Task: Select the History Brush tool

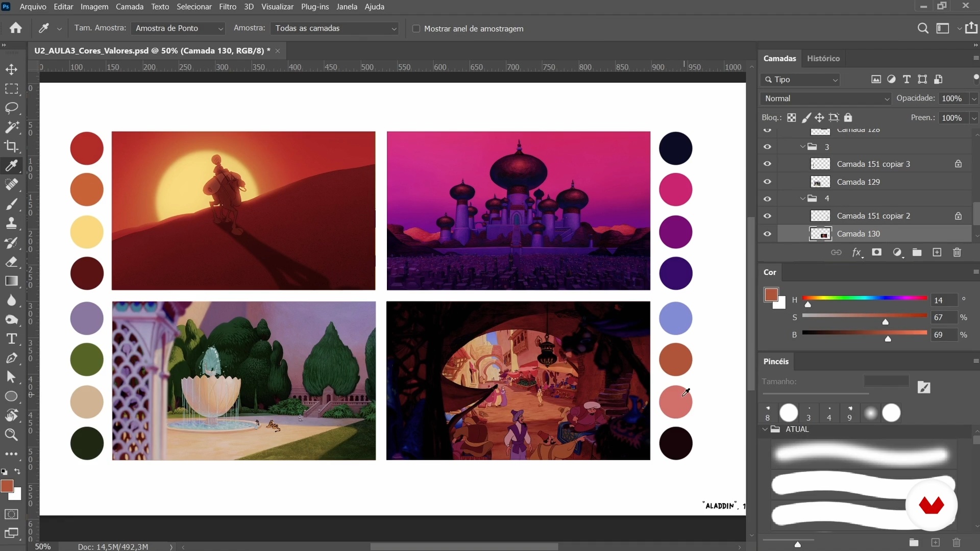Action: (11, 243)
